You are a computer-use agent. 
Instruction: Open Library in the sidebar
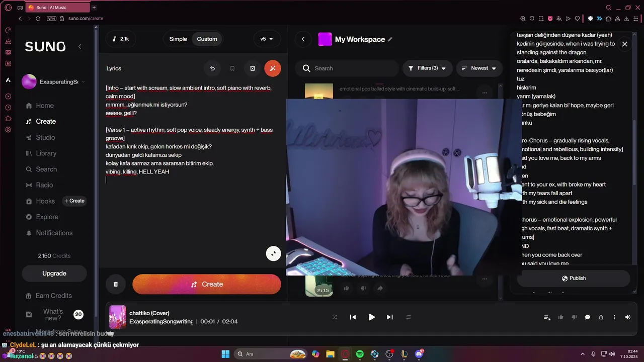tap(41, 153)
